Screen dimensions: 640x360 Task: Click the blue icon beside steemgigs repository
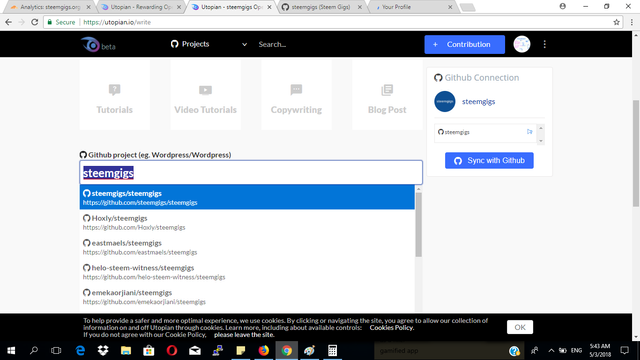(x=529, y=131)
